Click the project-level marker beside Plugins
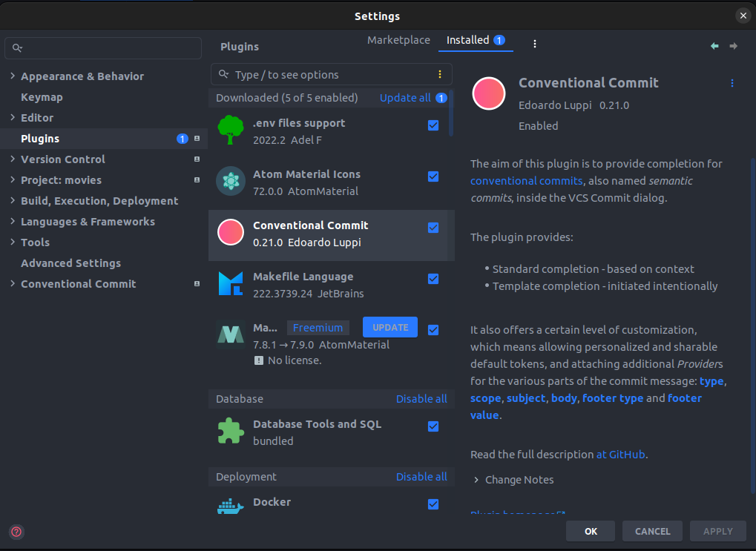Viewport: 756px width, 551px height. click(x=197, y=139)
